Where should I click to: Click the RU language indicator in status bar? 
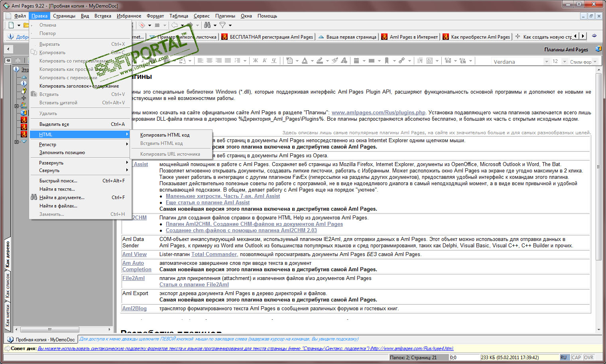coord(564,357)
